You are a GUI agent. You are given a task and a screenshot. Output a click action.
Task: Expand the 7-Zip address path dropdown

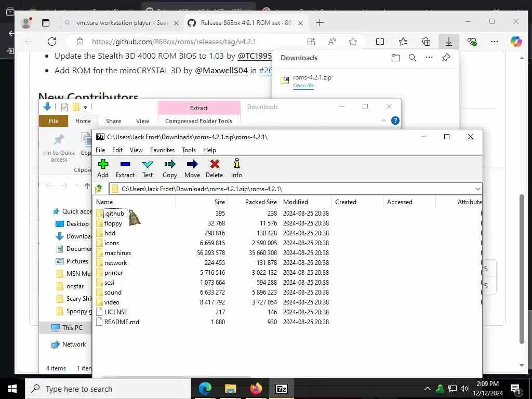tap(478, 189)
